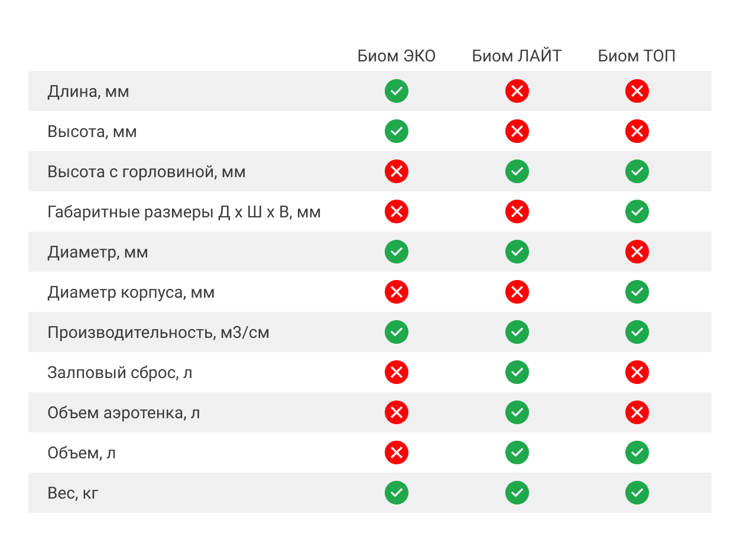Click the Производительность, м3/см row label
Screen dimensions: 740x560
158,333
